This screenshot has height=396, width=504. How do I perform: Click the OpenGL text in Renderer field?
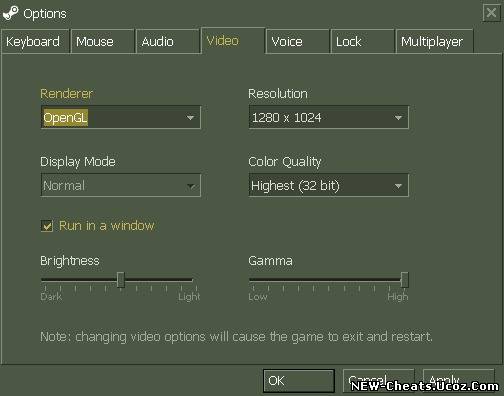pyautogui.click(x=66, y=118)
